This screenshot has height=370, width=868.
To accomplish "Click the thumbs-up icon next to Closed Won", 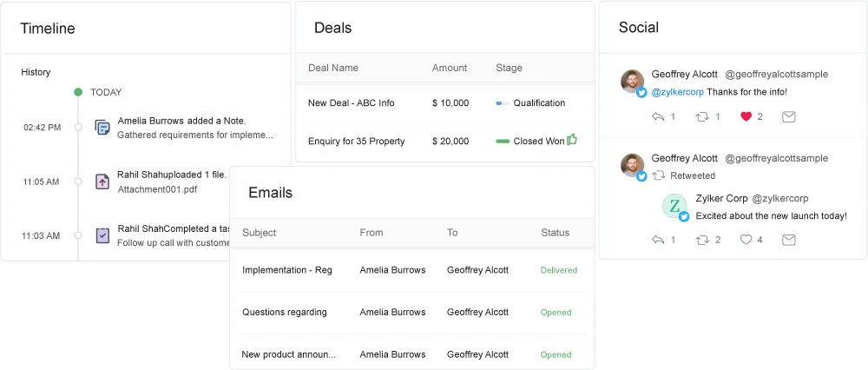I will pos(572,139).
